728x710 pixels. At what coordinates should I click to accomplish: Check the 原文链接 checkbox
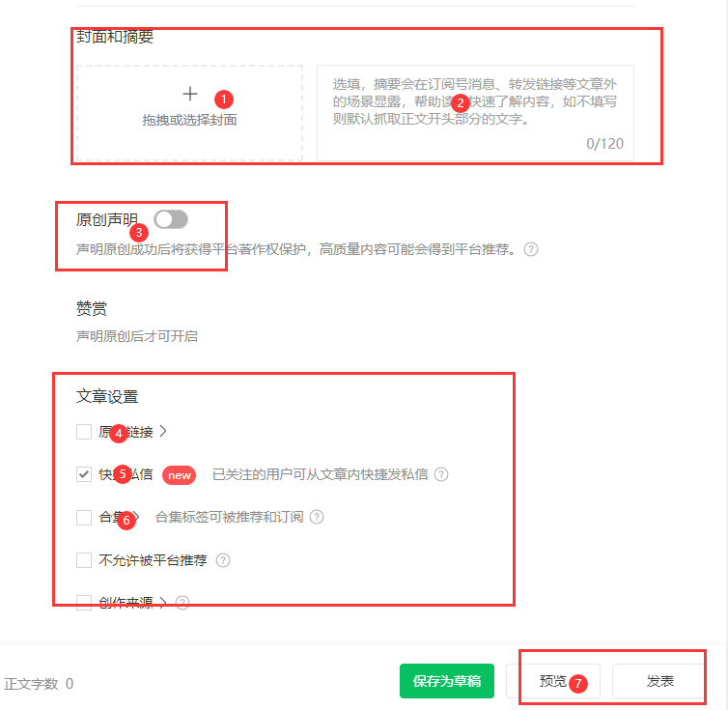pyautogui.click(x=84, y=432)
